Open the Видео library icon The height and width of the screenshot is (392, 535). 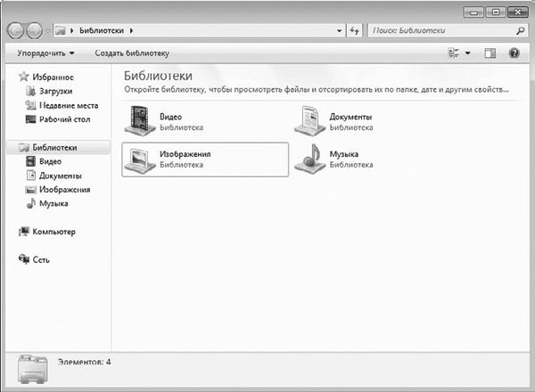point(138,119)
